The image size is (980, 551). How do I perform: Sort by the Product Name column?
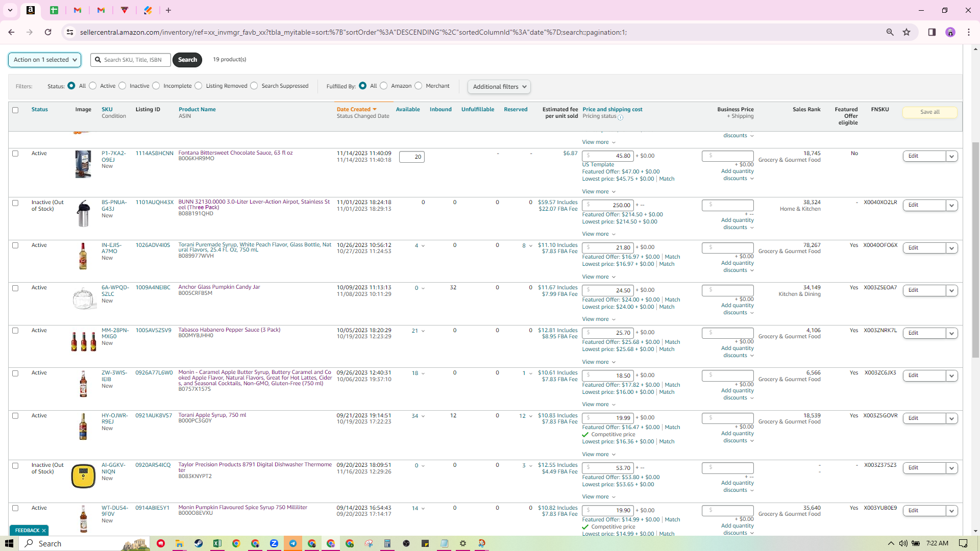(197, 109)
